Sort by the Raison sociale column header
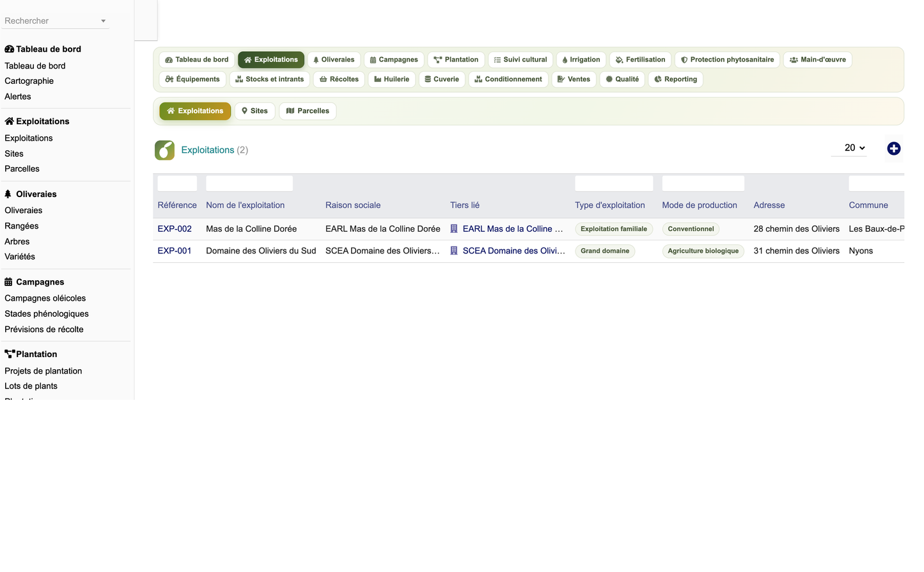924x572 pixels. [x=353, y=205]
